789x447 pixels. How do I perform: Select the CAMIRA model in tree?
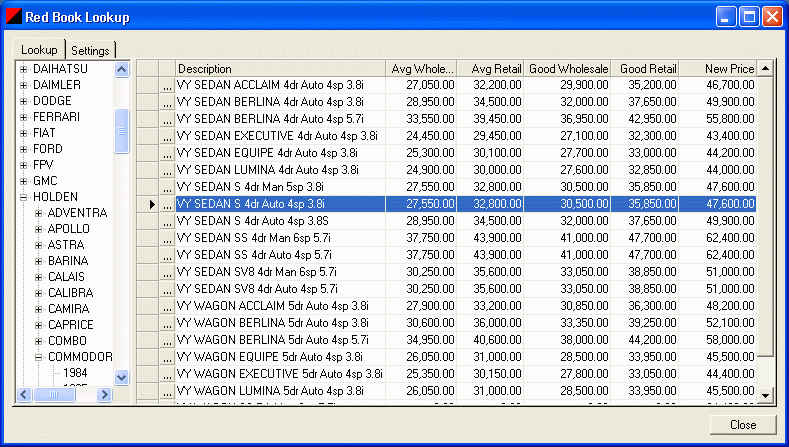click(x=68, y=309)
